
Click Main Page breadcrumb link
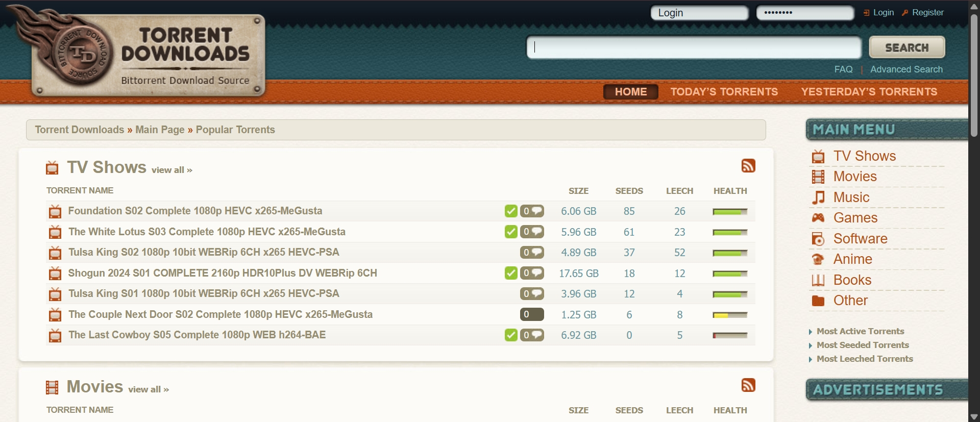(x=160, y=130)
